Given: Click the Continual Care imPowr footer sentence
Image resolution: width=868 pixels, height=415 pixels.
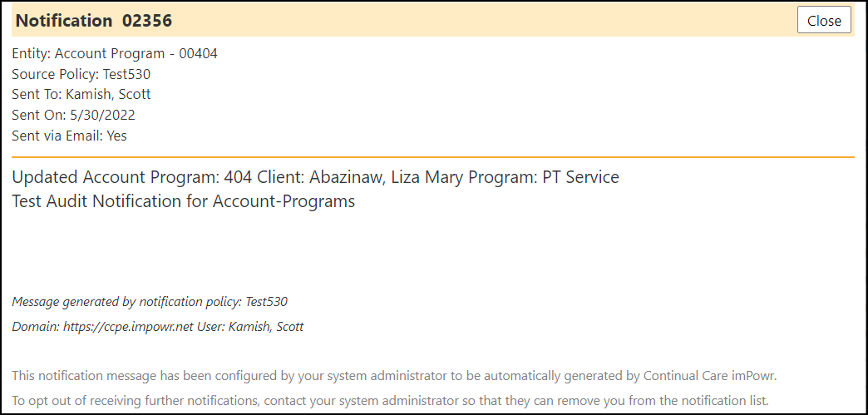Looking at the screenshot, I should tap(395, 376).
